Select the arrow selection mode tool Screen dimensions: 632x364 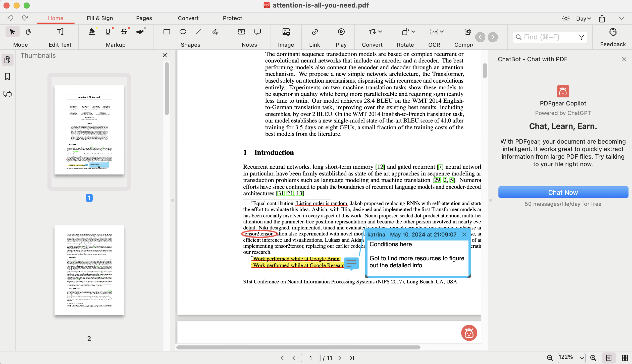coord(12,32)
